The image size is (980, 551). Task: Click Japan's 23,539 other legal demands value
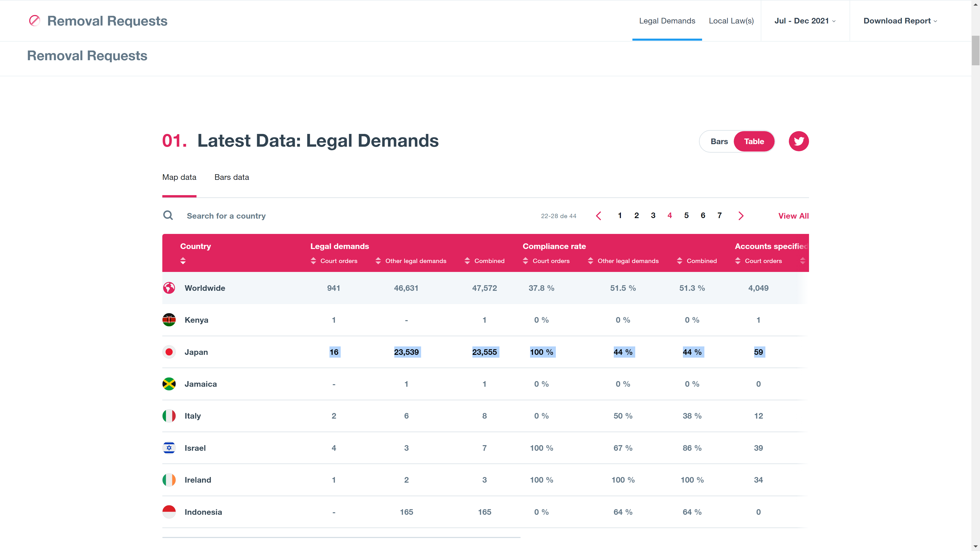pos(406,352)
